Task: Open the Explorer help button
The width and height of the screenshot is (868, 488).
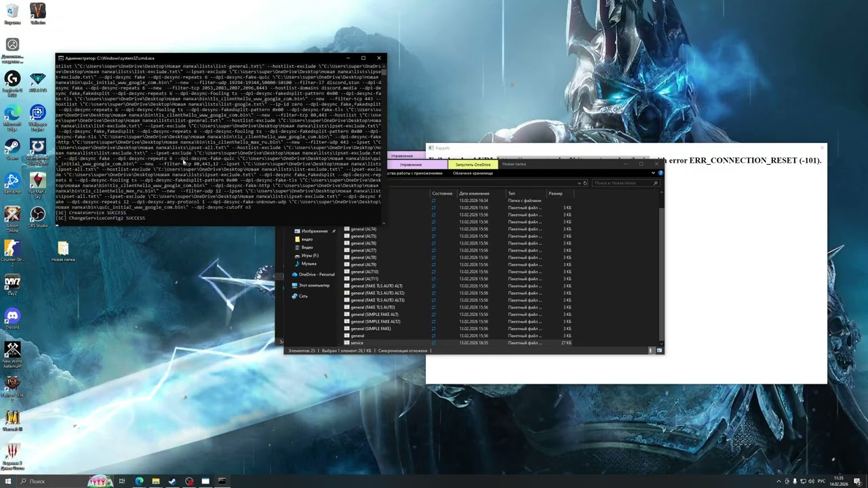Action: point(660,173)
